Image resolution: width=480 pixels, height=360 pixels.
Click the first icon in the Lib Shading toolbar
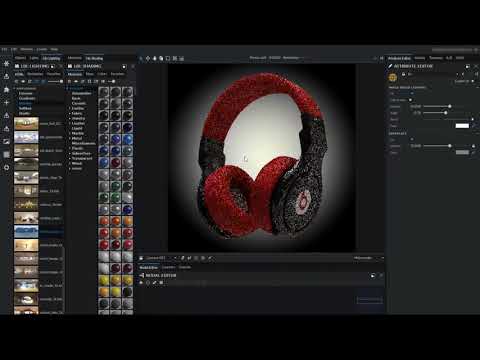pyautogui.click(x=69, y=81)
